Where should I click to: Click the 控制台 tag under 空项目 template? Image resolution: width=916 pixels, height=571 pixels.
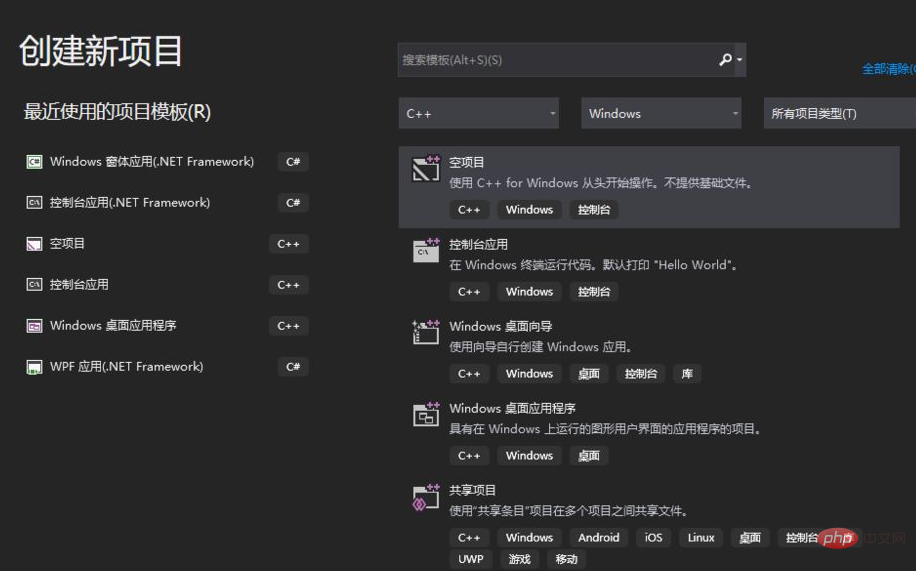pyautogui.click(x=594, y=210)
